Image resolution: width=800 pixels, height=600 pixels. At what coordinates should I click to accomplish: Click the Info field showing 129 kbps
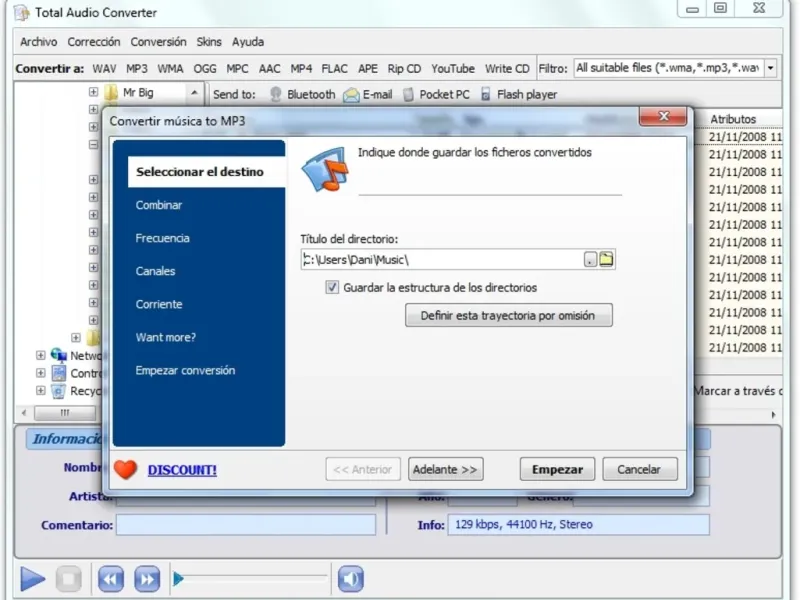579,524
